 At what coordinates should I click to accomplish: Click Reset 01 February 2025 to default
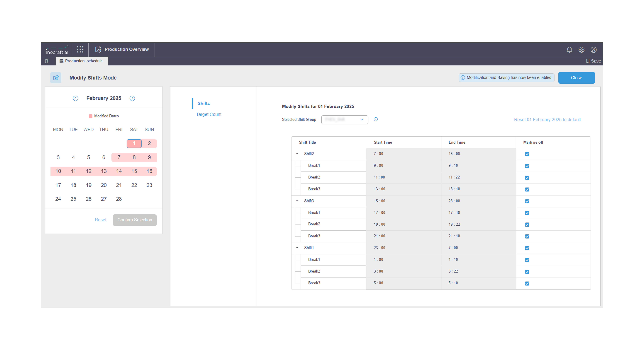click(x=547, y=120)
